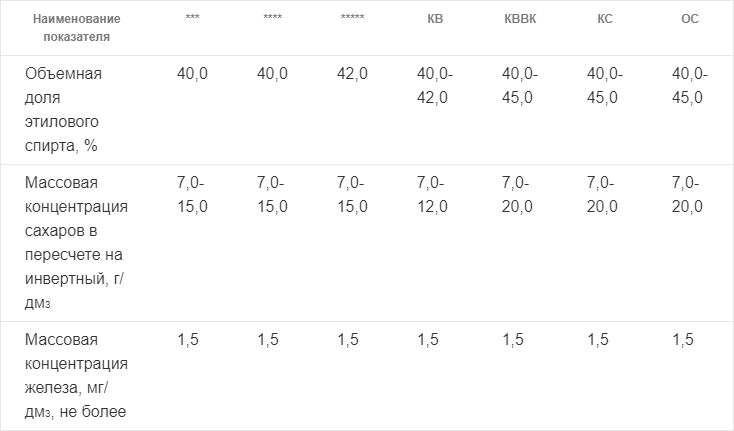734x431 pixels.
Task: Click the КВ column header
Action: click(435, 19)
